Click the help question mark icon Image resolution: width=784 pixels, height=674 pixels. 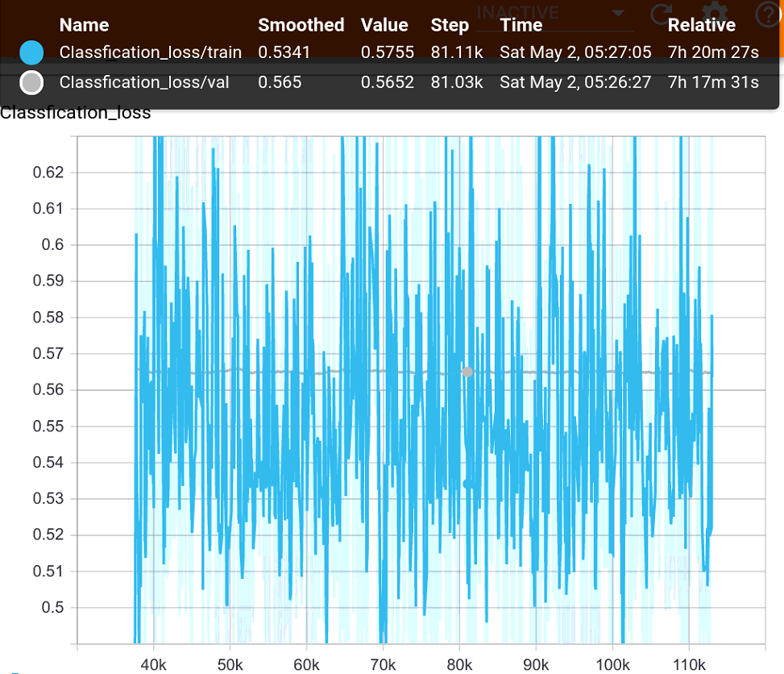click(x=766, y=14)
